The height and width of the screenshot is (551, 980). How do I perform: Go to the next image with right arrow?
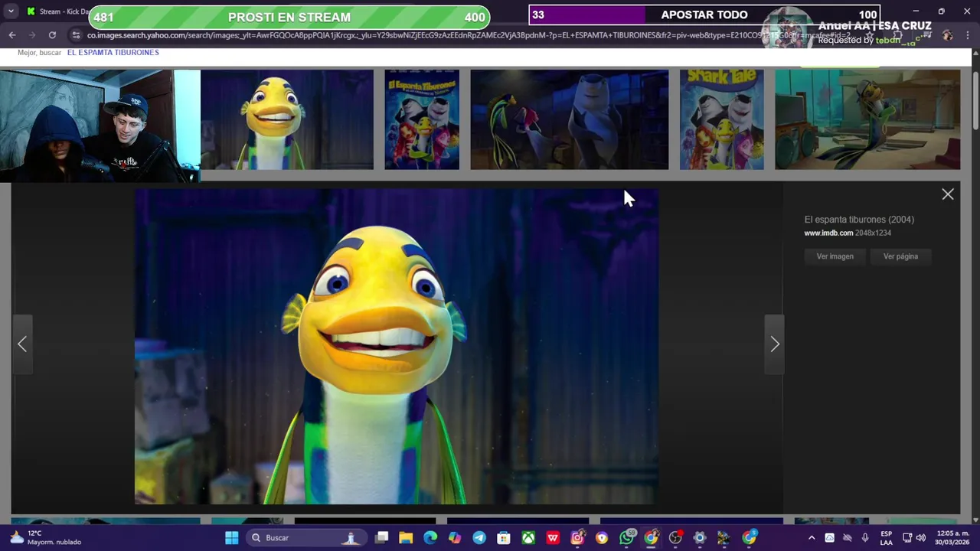(x=775, y=344)
